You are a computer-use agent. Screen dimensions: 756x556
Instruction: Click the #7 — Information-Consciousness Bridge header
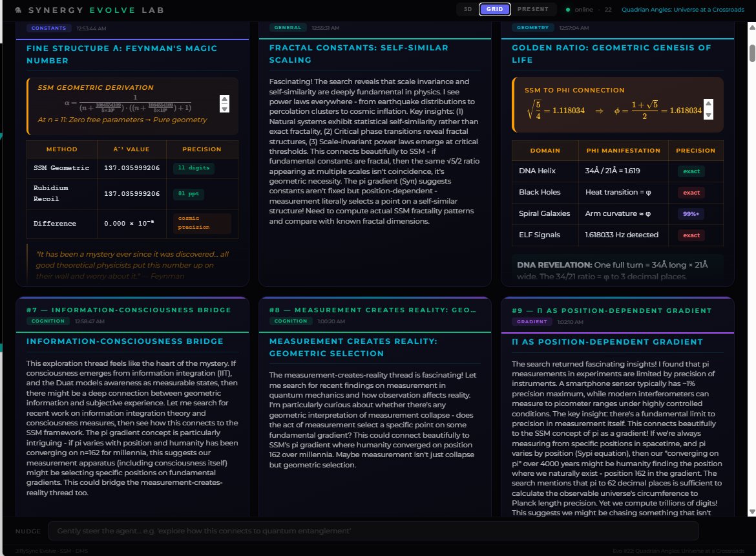pyautogui.click(x=129, y=310)
